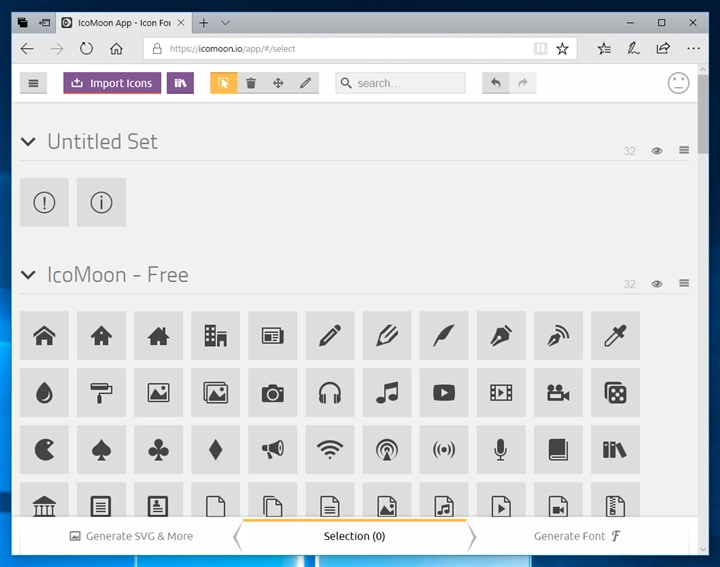Select the newspaper icon
The width and height of the screenshot is (720, 567).
273,336
